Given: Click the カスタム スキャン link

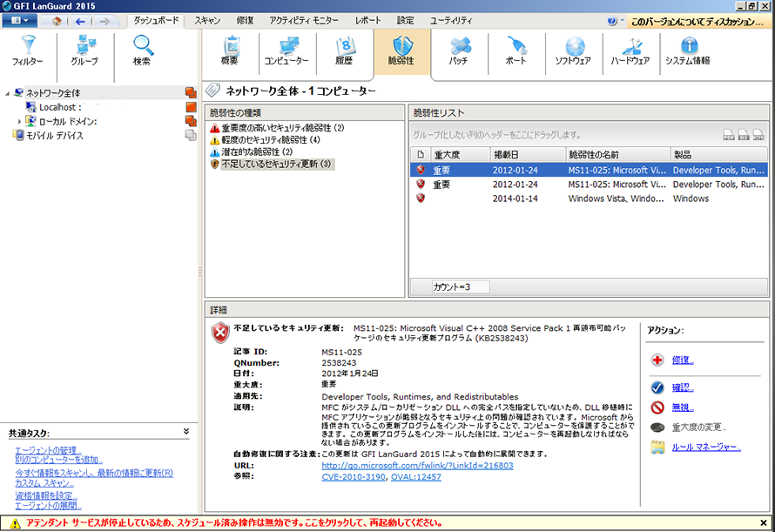Looking at the screenshot, I should (x=44, y=483).
